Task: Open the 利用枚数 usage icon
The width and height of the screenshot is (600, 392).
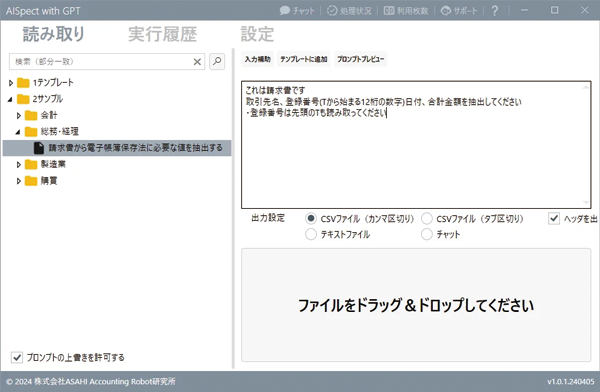Action: (389, 10)
